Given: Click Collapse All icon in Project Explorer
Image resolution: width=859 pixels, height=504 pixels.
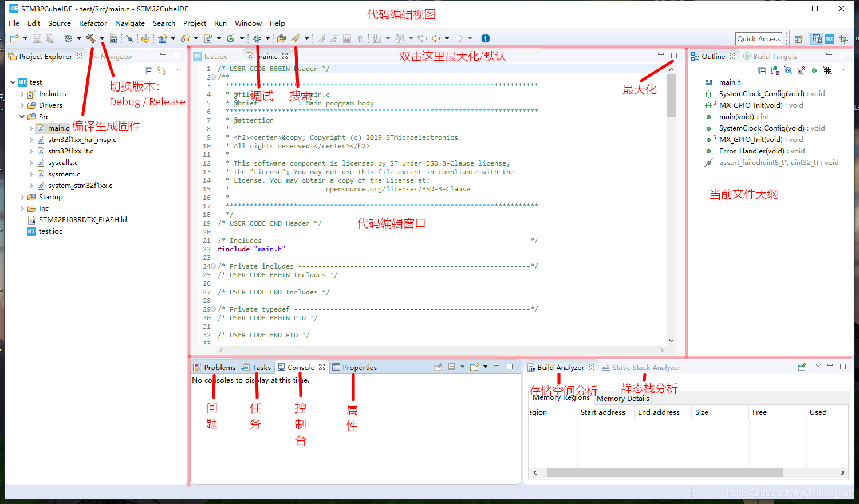Looking at the screenshot, I should pos(149,70).
